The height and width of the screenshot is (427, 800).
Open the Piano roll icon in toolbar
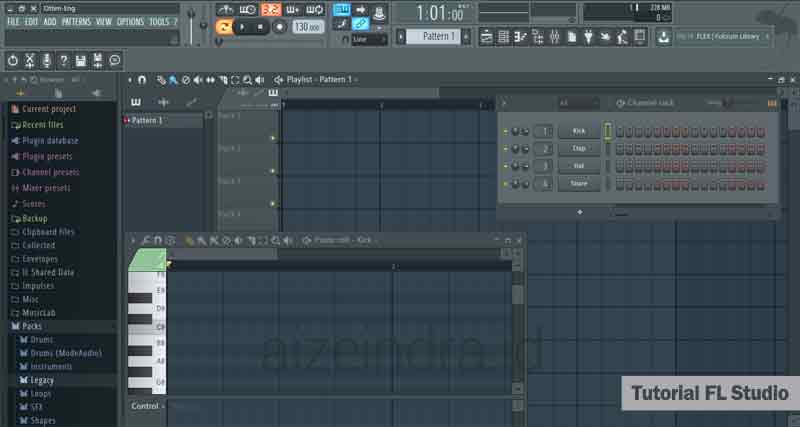click(520, 37)
